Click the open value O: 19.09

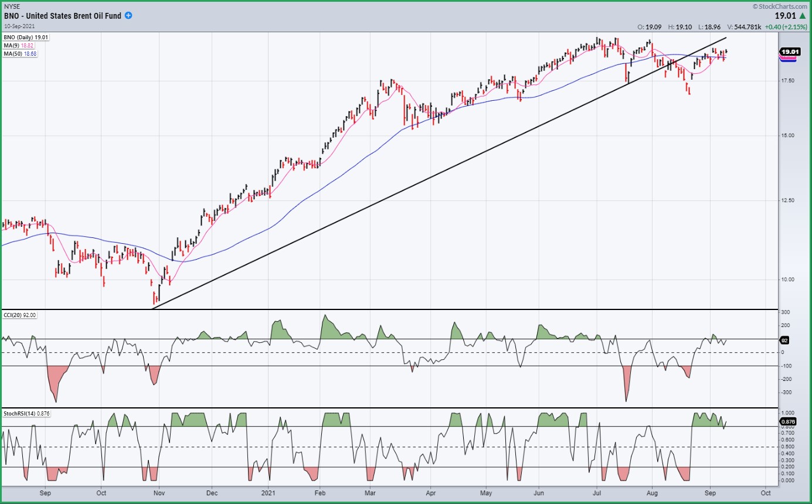648,27
